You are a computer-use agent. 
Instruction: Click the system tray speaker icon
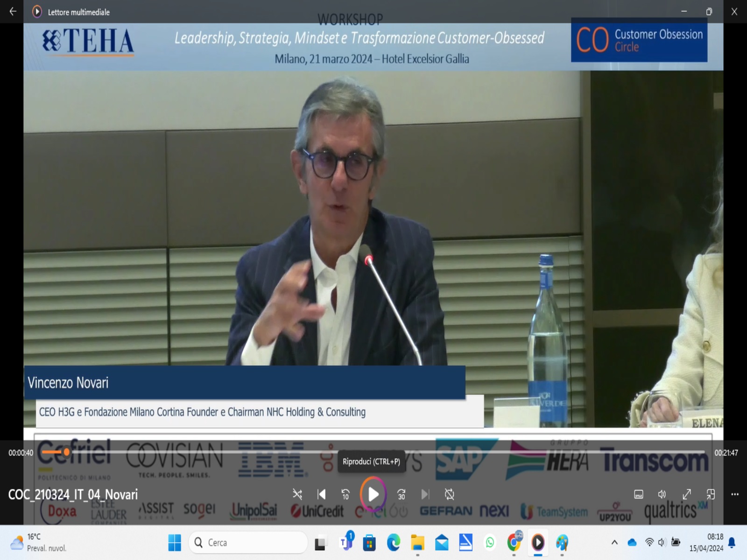662,542
